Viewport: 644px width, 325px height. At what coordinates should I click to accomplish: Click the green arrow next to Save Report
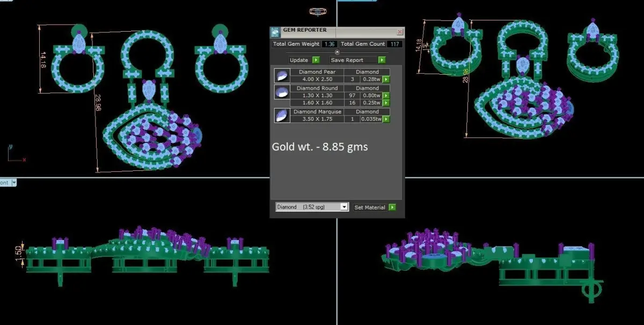(x=382, y=60)
